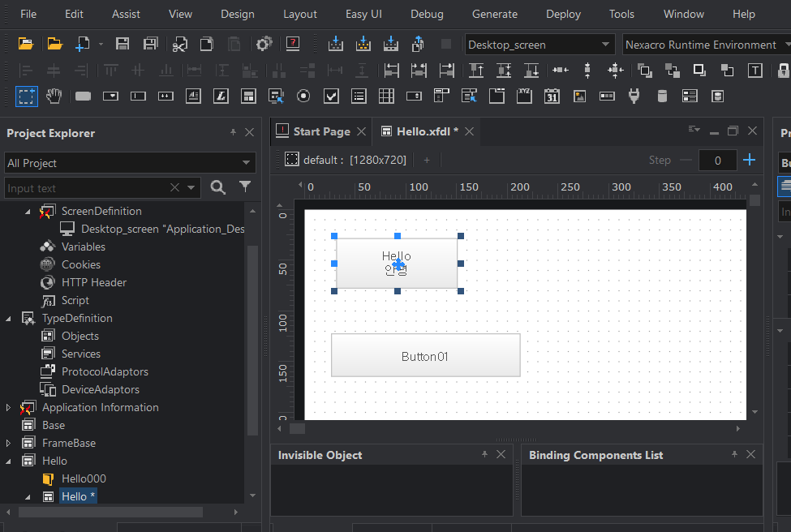Viewport: 791px width, 532px height.
Task: Select the Tab component tool
Action: click(497, 96)
